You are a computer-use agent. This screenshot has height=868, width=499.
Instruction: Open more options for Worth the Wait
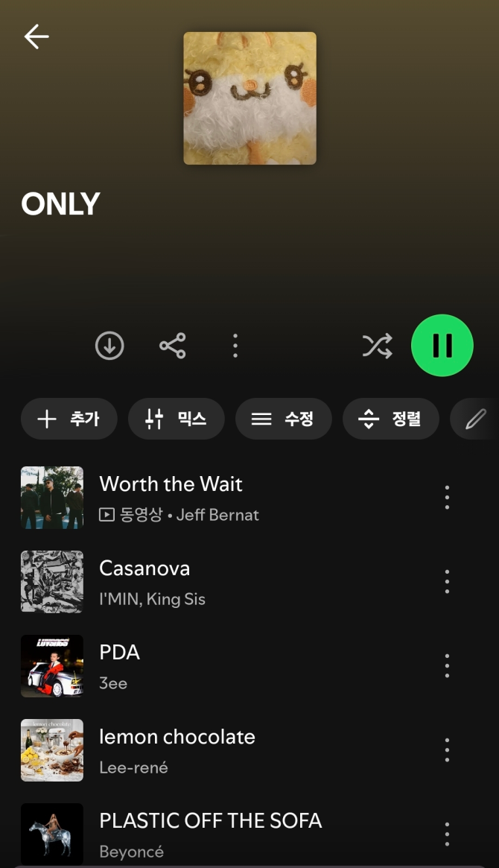coord(447,498)
